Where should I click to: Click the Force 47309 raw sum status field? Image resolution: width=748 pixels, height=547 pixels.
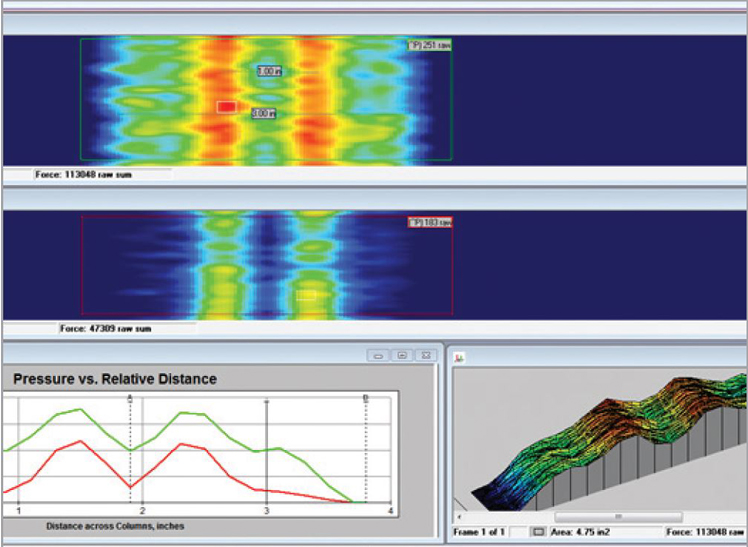106,328
